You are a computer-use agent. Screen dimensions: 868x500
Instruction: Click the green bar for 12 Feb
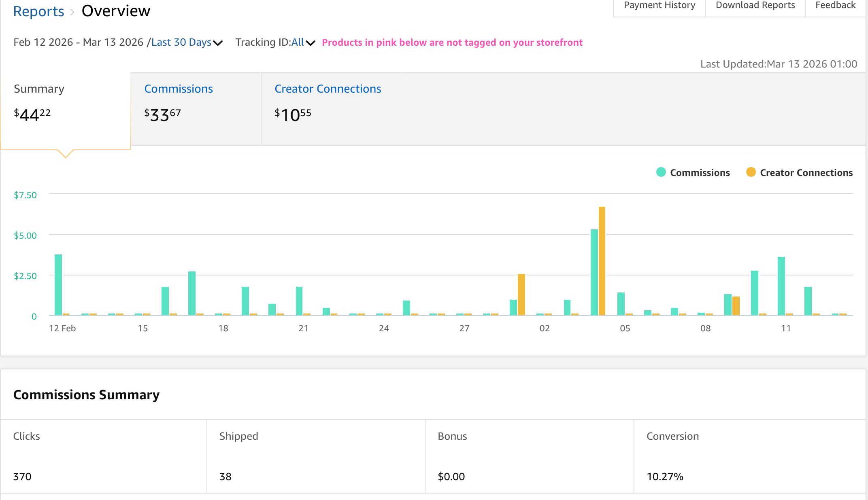(58, 285)
